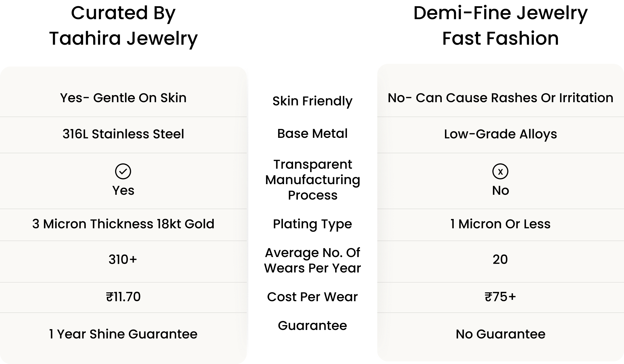This screenshot has height=364, width=624.
Task: Click the 'Skin Friendly' row label
Action: (x=312, y=101)
